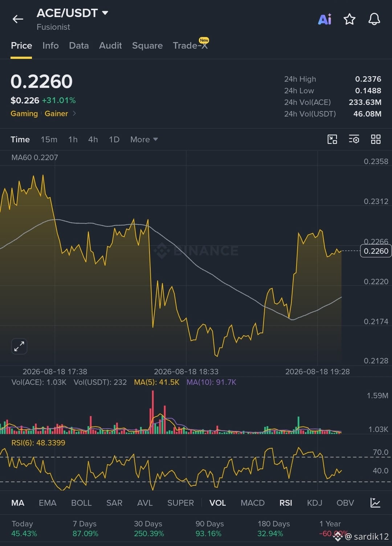
Task: Open the Gaming category tag
Action: point(24,114)
